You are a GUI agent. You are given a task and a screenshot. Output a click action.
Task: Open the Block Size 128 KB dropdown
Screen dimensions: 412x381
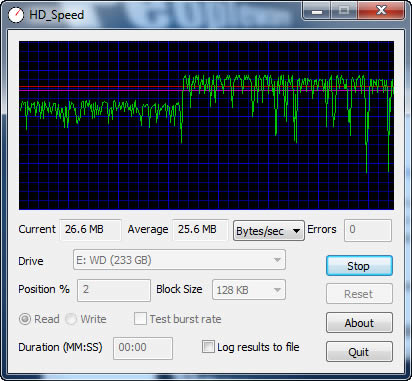[x=249, y=290]
